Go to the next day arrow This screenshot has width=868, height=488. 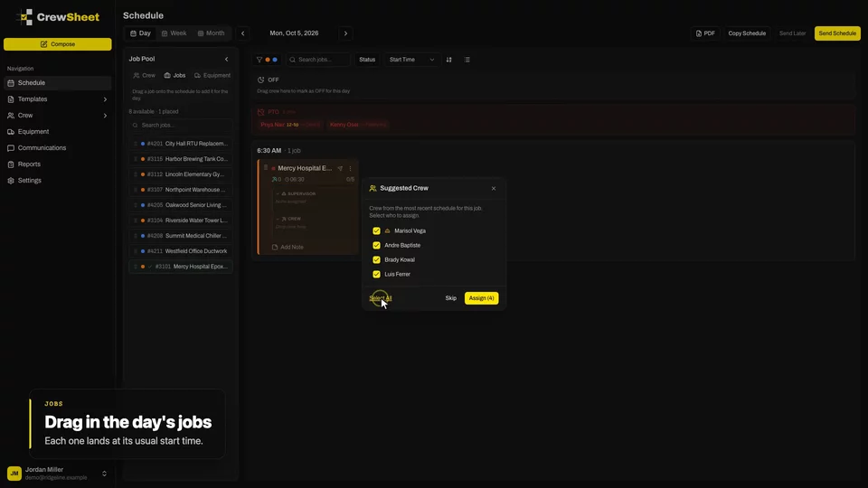pos(346,33)
